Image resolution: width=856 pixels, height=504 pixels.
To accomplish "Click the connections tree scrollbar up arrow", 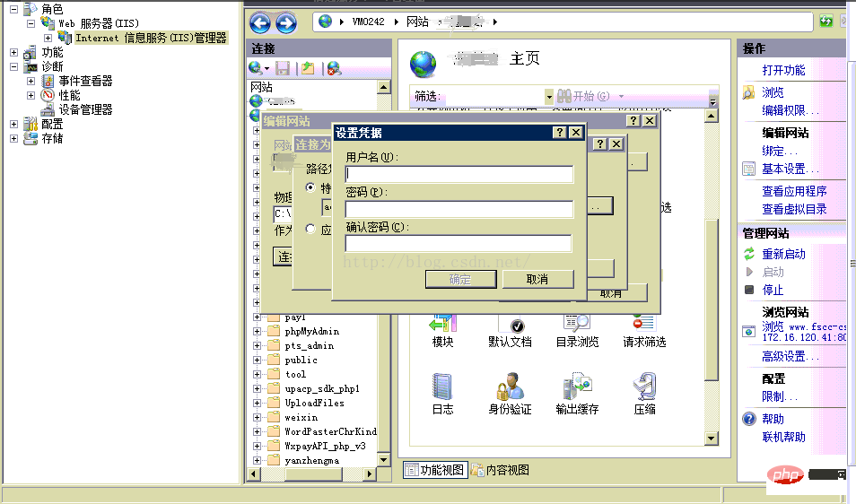I will 384,87.
